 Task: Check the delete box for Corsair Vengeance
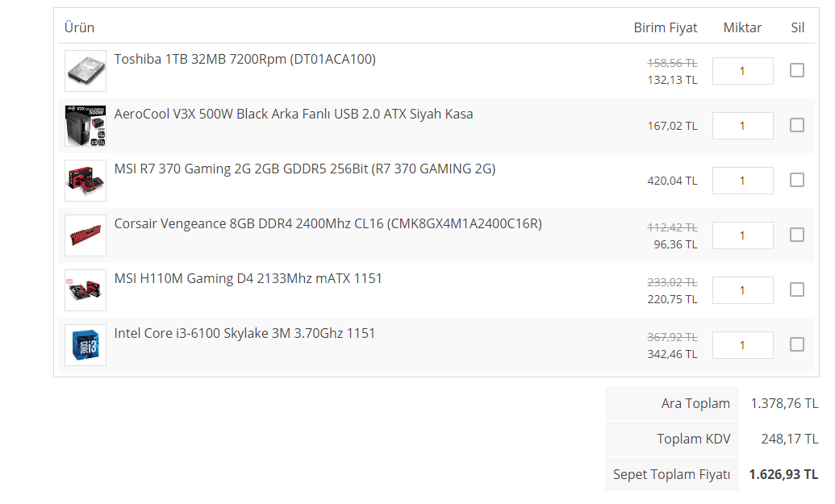[x=796, y=235]
